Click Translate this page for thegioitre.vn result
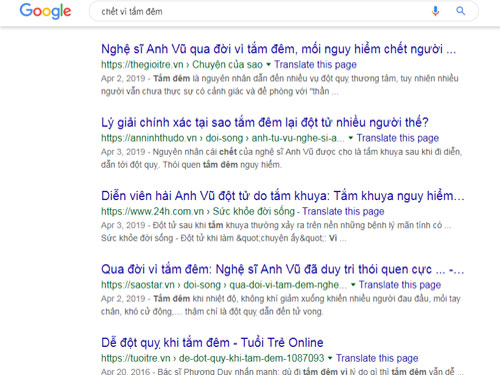The height and width of the screenshot is (375, 500). point(315,64)
